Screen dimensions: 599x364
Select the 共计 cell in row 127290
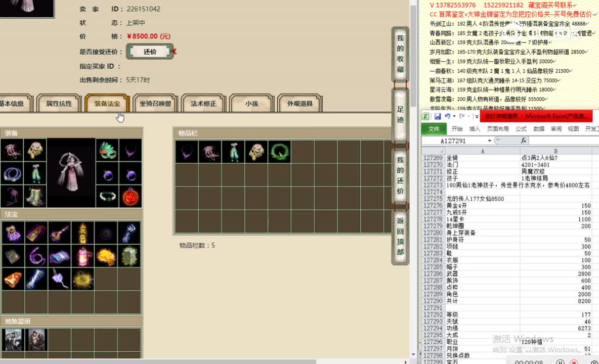tap(482, 301)
